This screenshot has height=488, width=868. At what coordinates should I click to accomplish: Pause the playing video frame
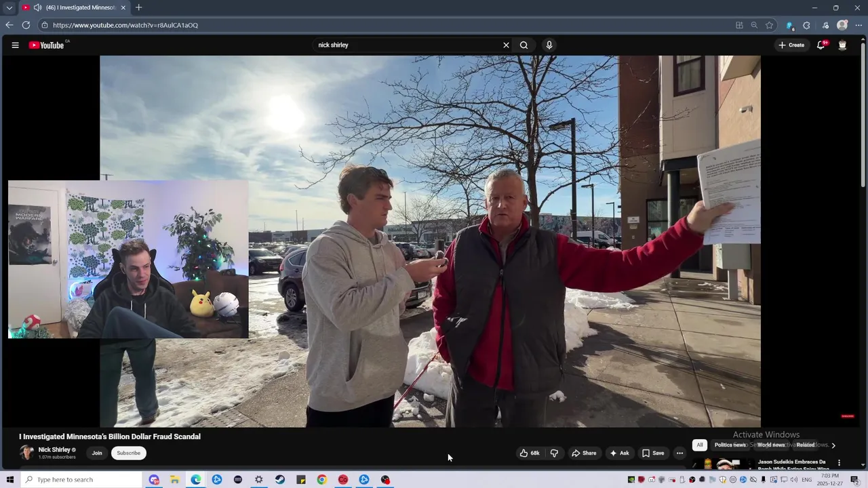coord(430,241)
